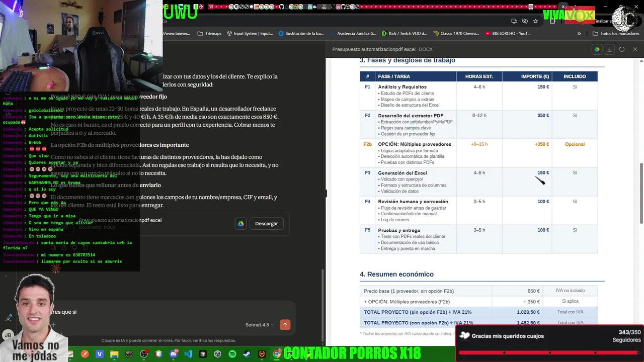
Task: Open the Input System bookmark
Action: pyautogui.click(x=250, y=34)
